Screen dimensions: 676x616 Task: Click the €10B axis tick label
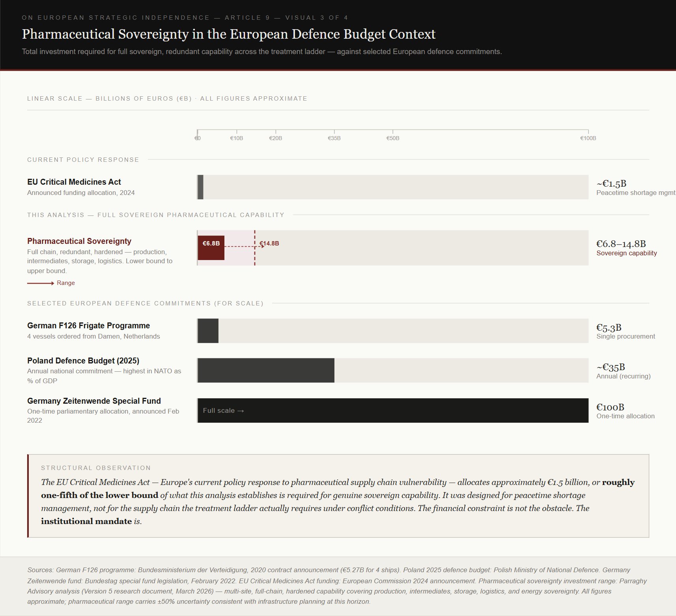236,138
